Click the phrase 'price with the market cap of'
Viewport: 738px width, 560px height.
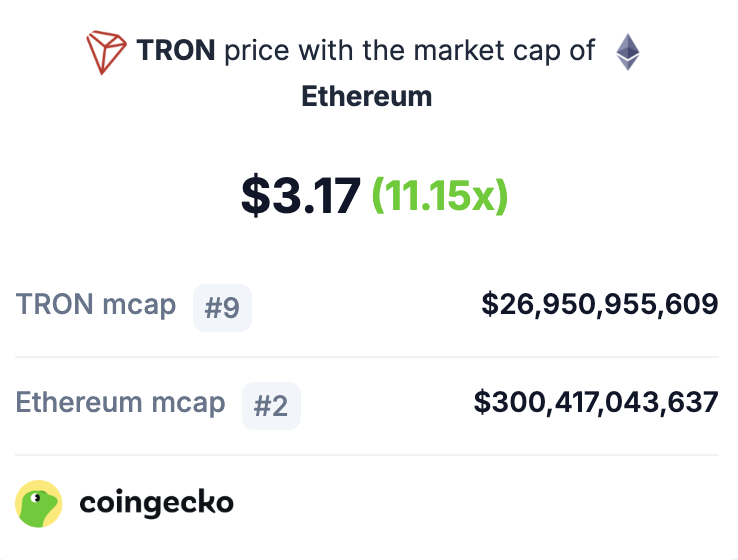(409, 51)
